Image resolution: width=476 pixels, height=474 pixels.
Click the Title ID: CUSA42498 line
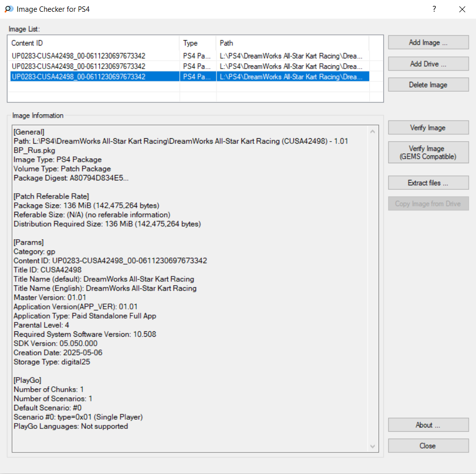(48, 270)
